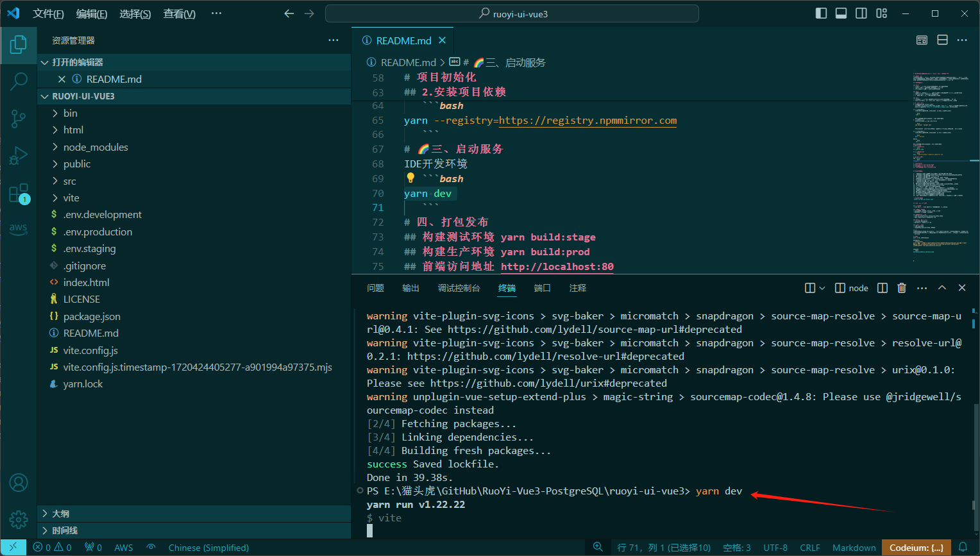This screenshot has width=980, height=556.
Task: Open the 文件(F) menu
Action: [48, 13]
